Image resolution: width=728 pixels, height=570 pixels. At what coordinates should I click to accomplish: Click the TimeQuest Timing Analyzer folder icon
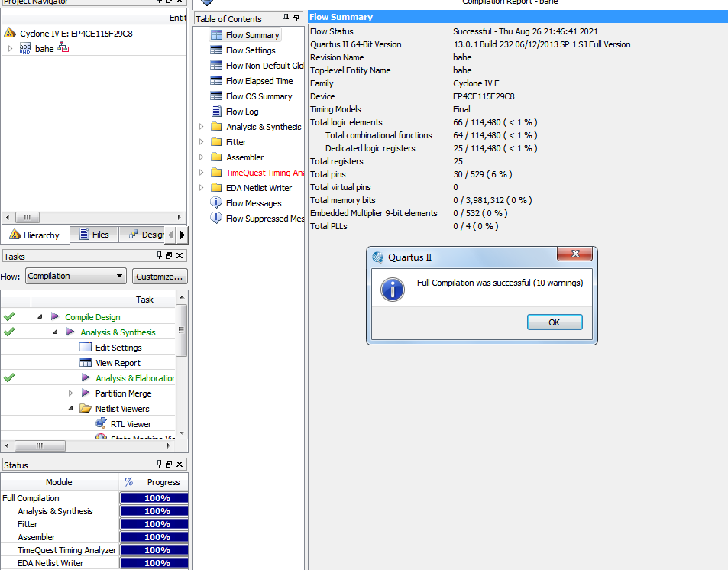click(216, 173)
